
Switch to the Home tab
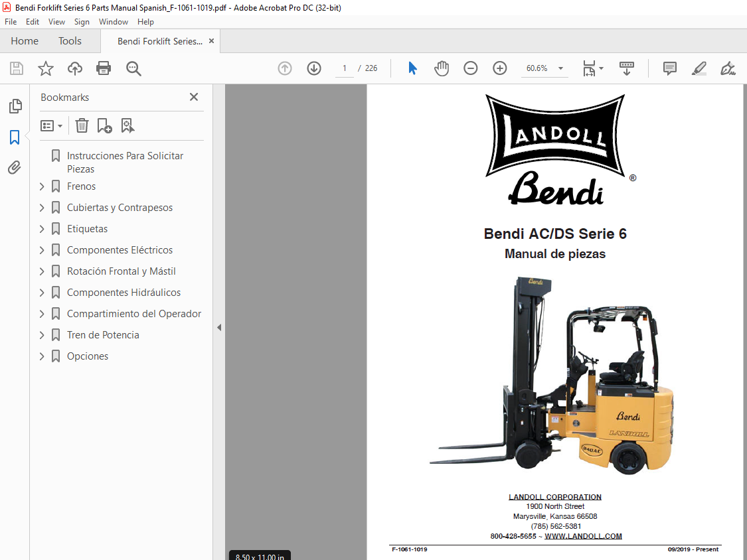(x=25, y=41)
